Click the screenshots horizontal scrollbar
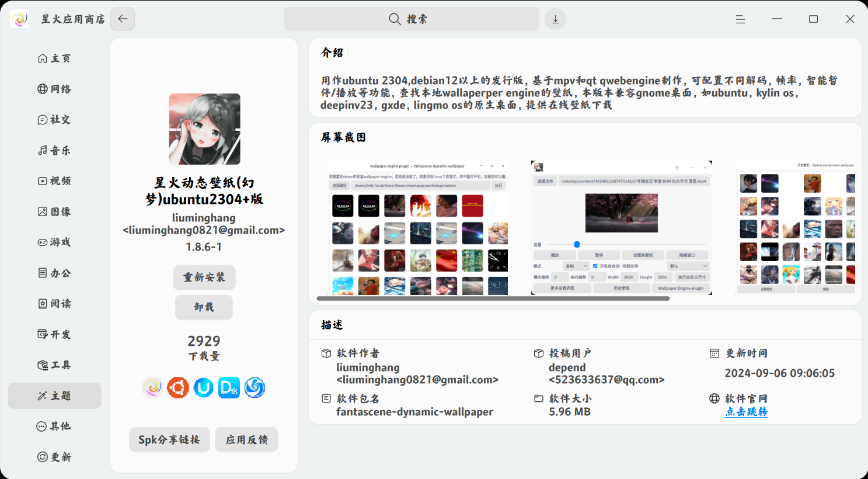868x479 pixels. 493,298
